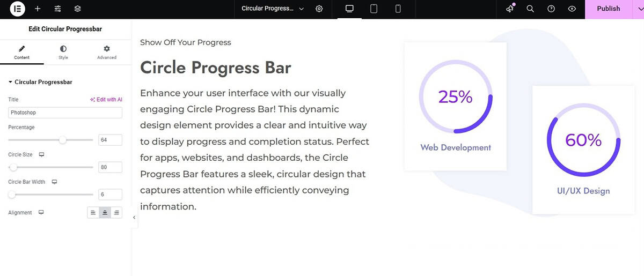Set alignment to right
644x276 pixels.
116,213
